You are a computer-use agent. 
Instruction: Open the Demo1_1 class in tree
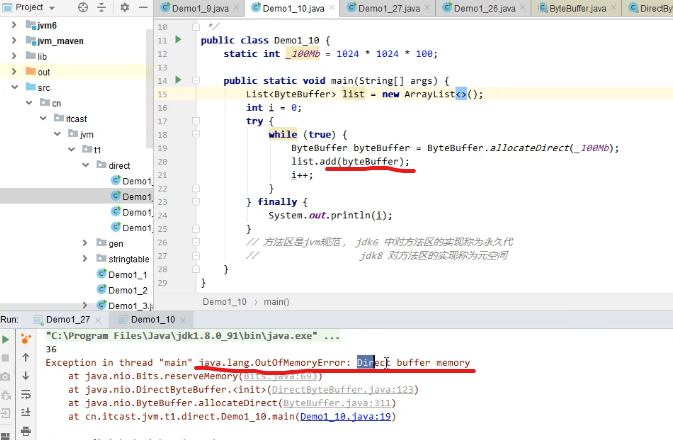pos(127,274)
